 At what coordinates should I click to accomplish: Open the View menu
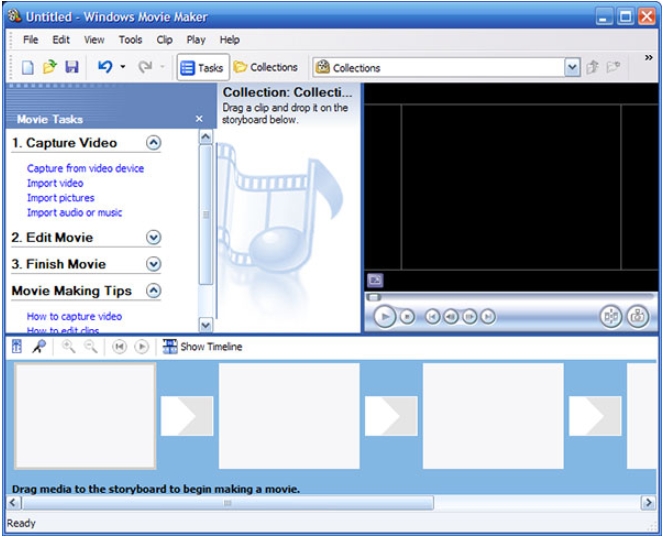(94, 40)
